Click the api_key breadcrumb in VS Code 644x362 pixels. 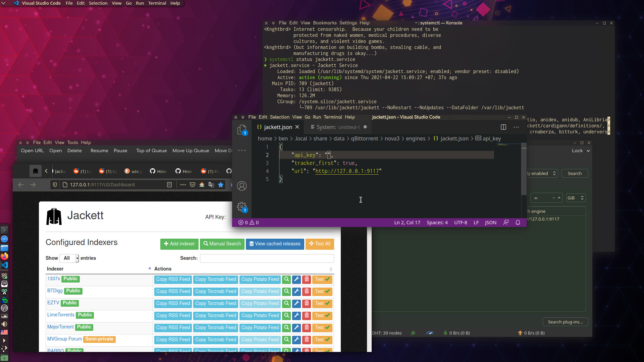tap(491, 139)
